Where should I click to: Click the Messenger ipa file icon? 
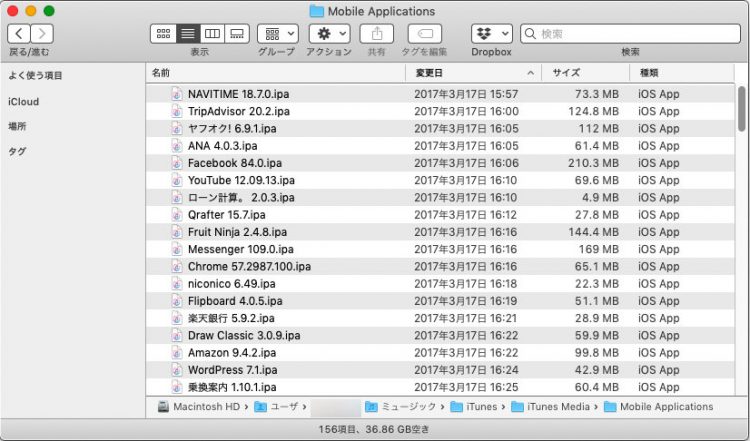[176, 249]
